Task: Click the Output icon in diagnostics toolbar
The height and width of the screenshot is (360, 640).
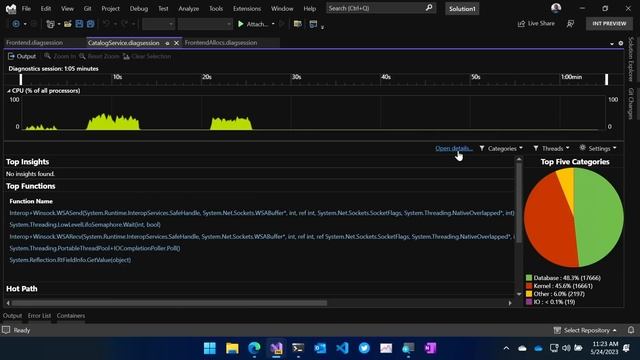Action: 11,56
